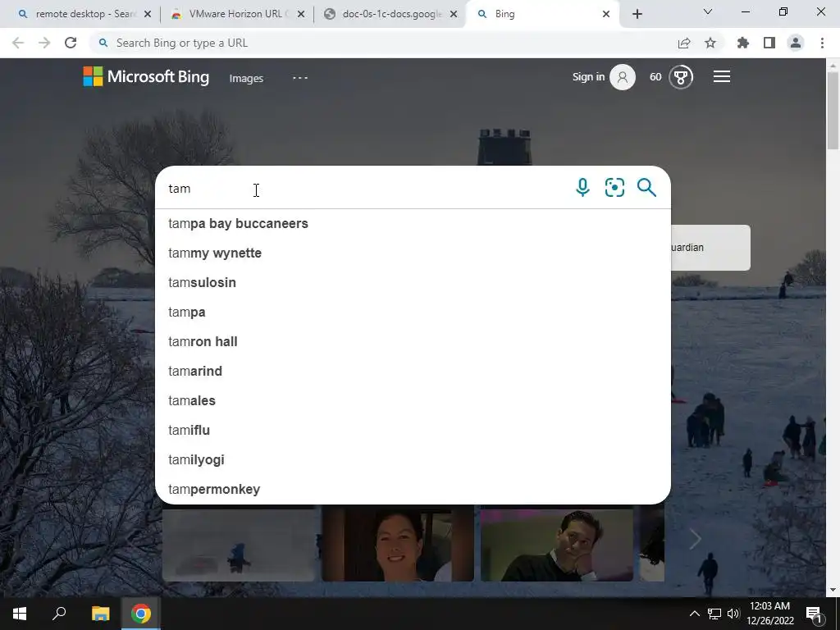Viewport: 840px width, 630px height.
Task: Open Chrome profile avatar icon
Action: (796, 43)
